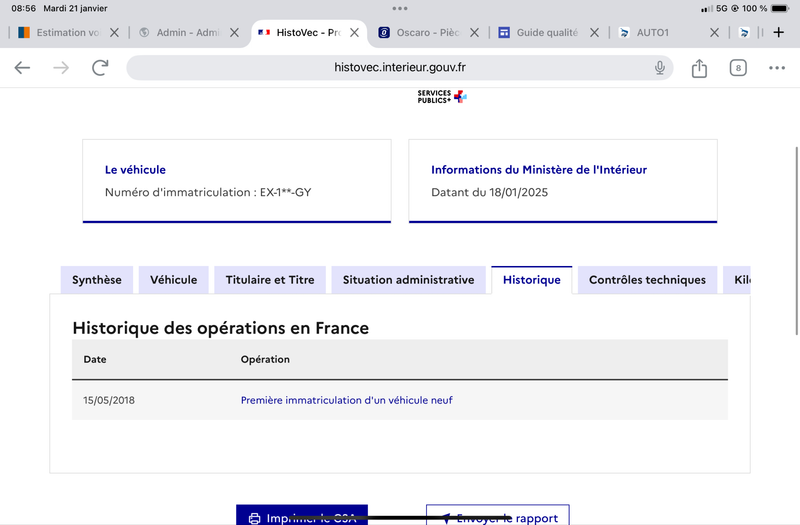Open a new tab with plus icon
Viewport: 800px width, 525px height.
pos(779,33)
